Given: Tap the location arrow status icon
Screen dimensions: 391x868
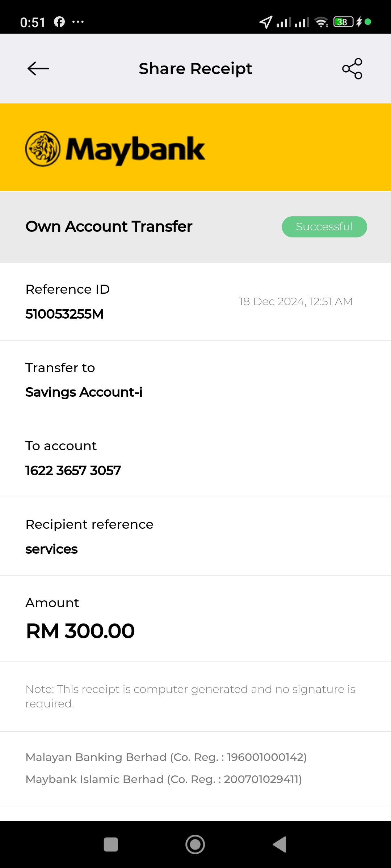Looking at the screenshot, I should pyautogui.click(x=266, y=22).
